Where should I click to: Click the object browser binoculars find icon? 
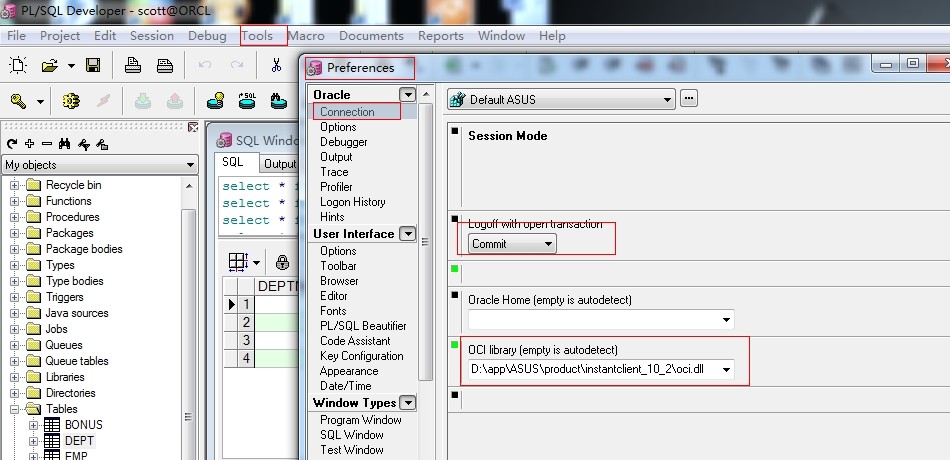coord(65,144)
